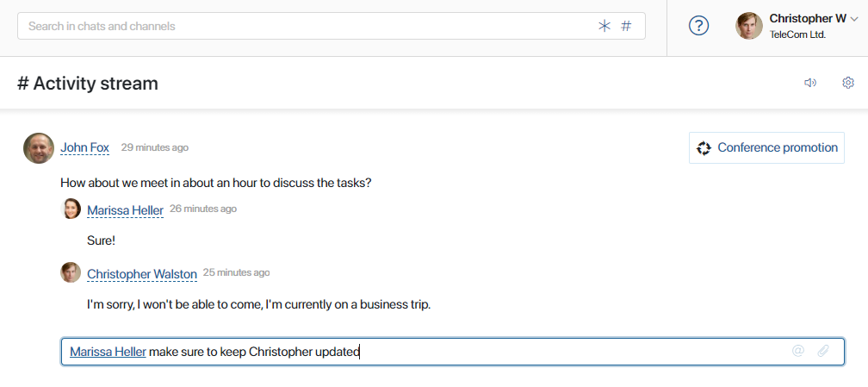Attach a file with paperclip icon

pos(823,351)
